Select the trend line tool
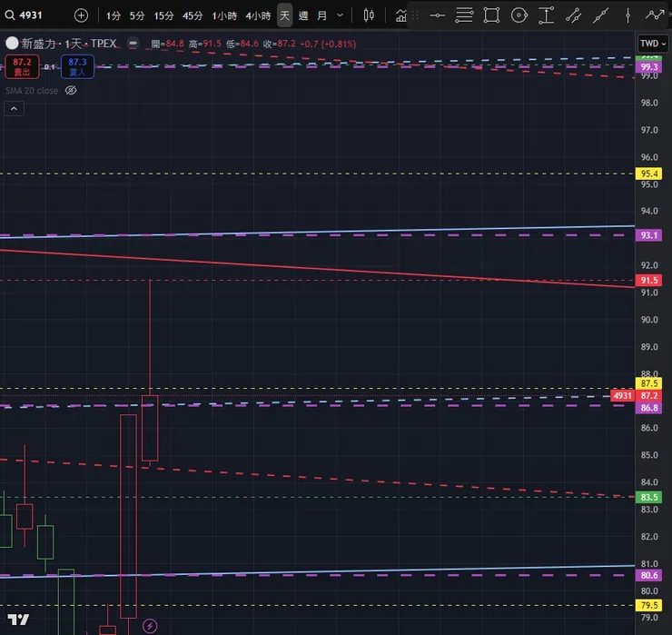The width and height of the screenshot is (672, 635). [x=600, y=15]
